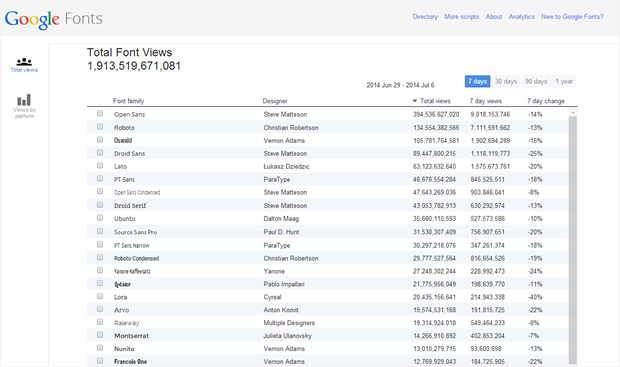Select the Roboto Condensed checkbox
620x367 pixels.
(x=100, y=257)
